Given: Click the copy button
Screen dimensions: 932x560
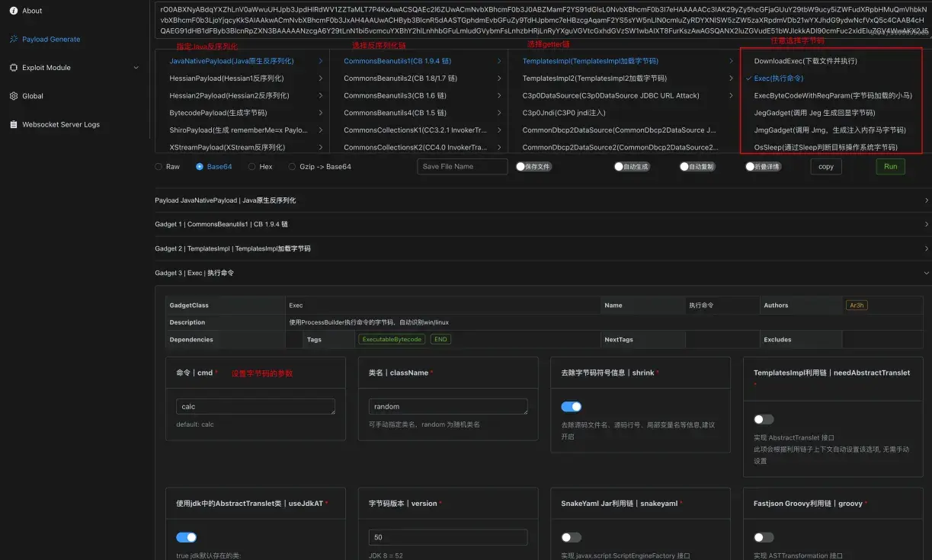Looking at the screenshot, I should pyautogui.click(x=825, y=166).
